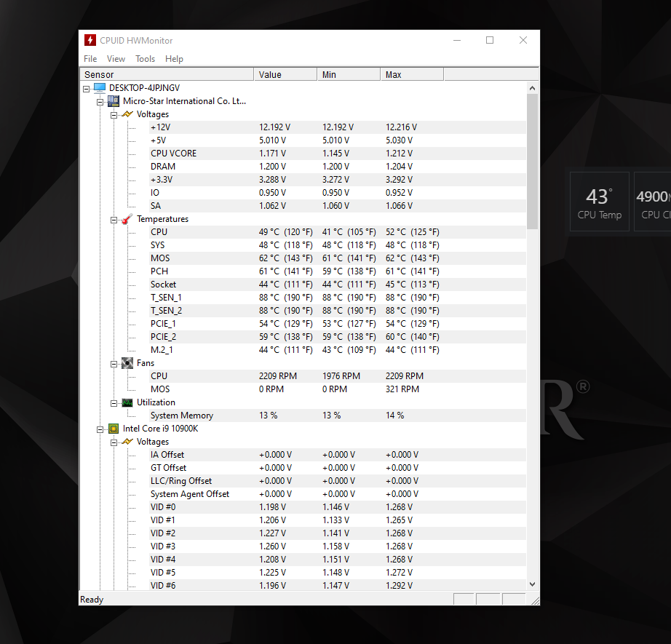Screen dimensions: 671x644
Task: Select the MOS temperature row
Action: (337, 258)
